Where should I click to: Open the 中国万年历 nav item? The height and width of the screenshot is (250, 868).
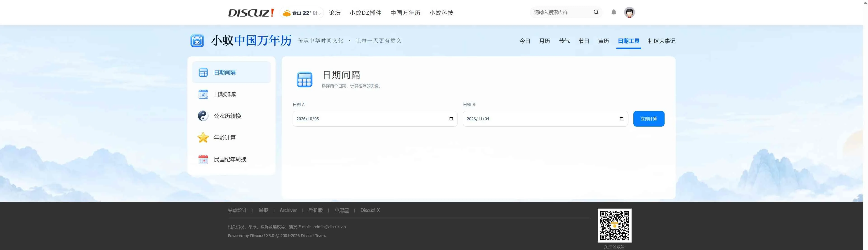click(405, 13)
